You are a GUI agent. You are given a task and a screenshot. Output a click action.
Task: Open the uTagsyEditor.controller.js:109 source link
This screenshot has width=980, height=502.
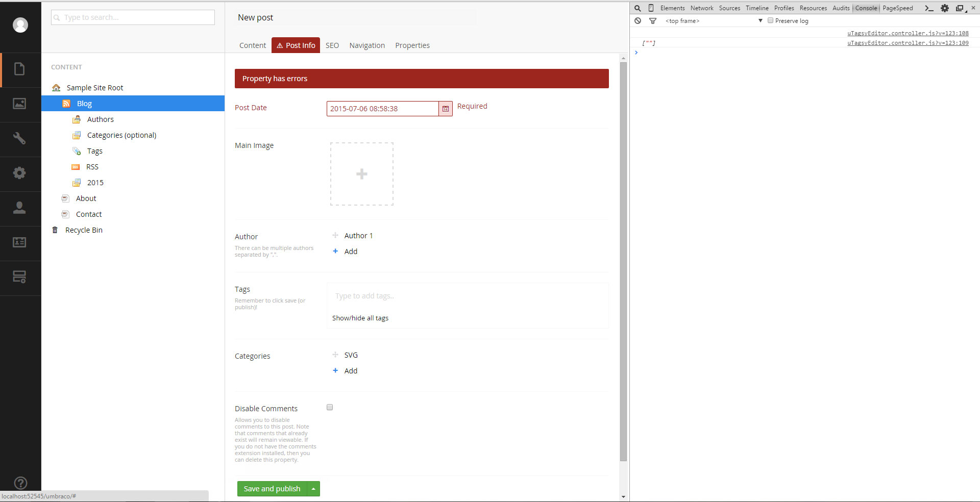coord(908,43)
